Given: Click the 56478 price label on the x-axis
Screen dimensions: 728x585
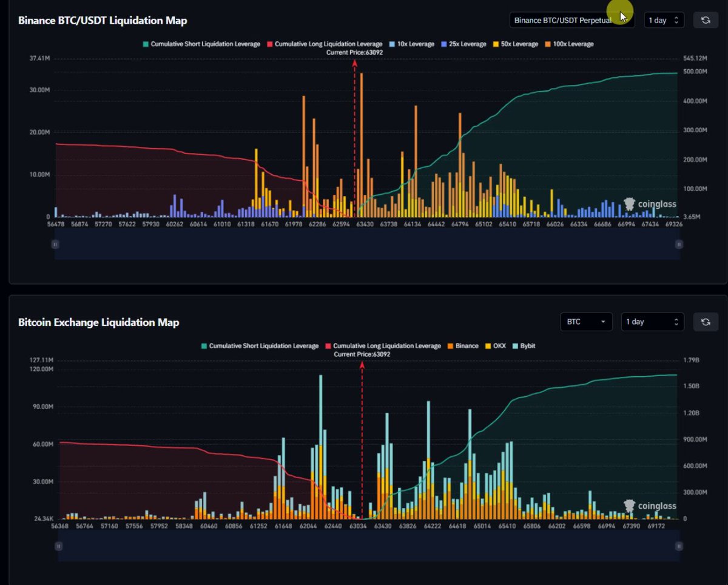Looking at the screenshot, I should 55,225.
